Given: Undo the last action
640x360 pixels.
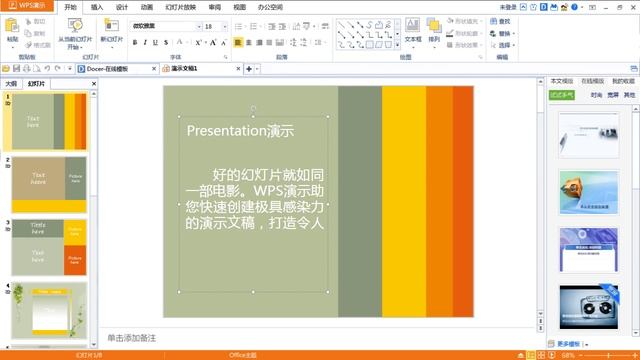Looking at the screenshot, I should pos(47,69).
